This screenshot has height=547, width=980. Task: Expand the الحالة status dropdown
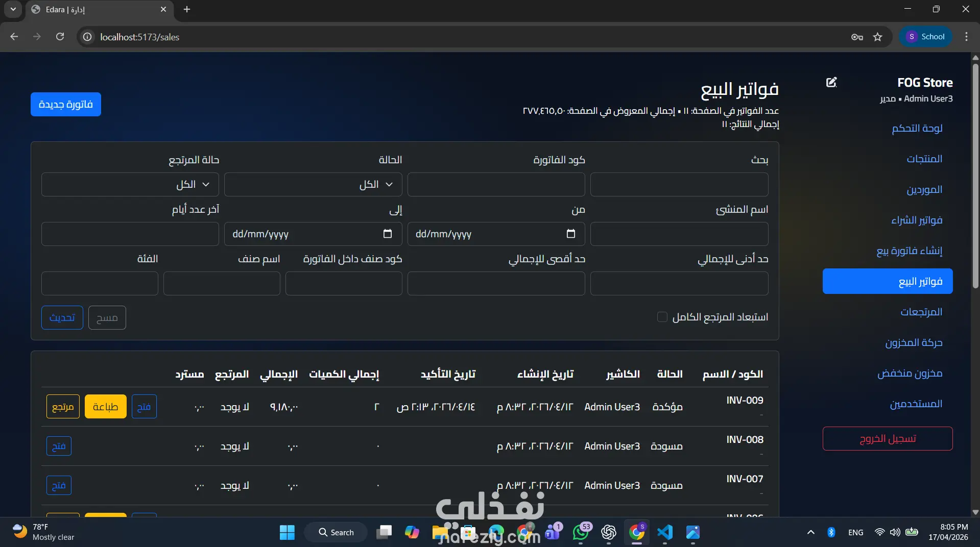pos(313,184)
